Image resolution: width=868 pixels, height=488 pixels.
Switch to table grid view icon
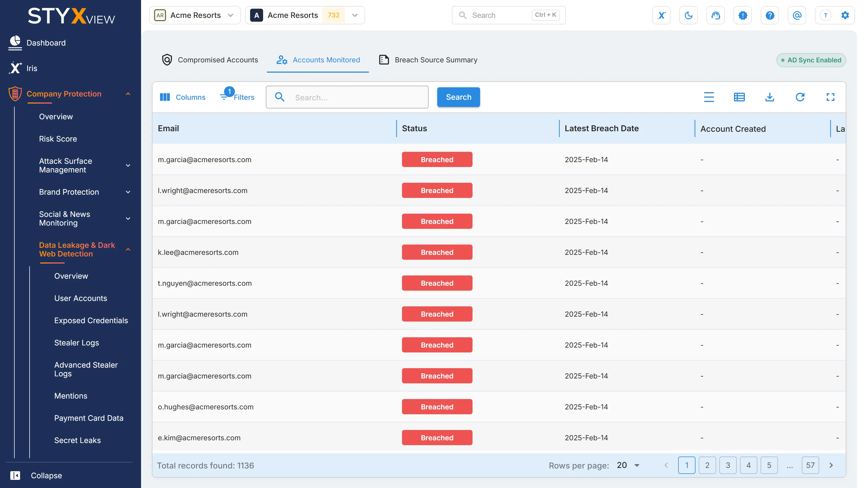[x=739, y=97]
